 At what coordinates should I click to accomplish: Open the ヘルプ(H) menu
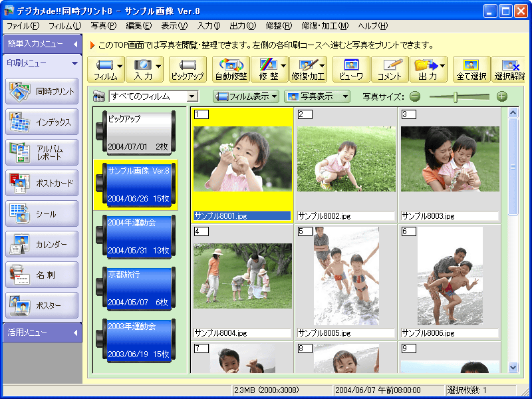tap(372, 26)
